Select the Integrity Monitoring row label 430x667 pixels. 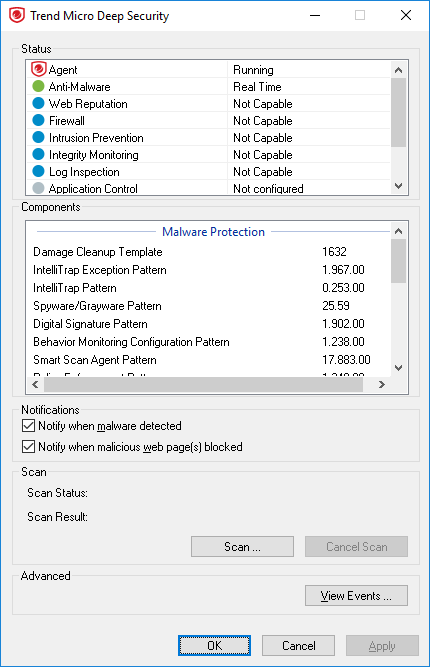click(x=94, y=155)
